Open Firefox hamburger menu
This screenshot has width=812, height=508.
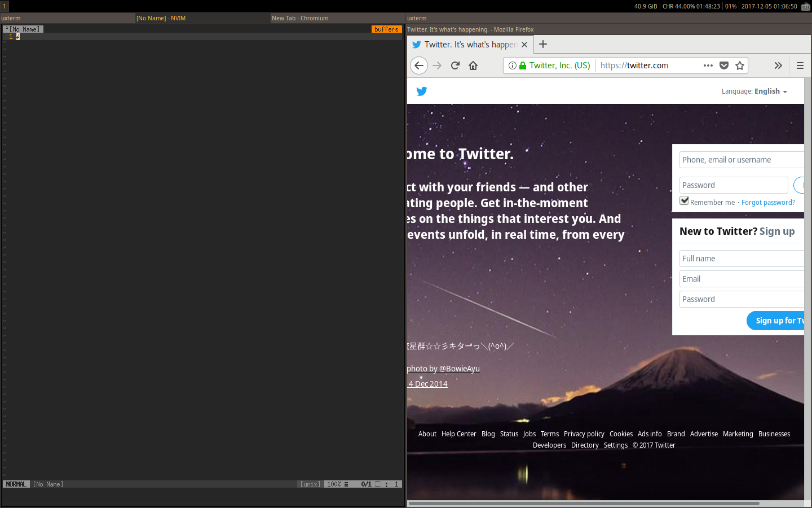(x=800, y=65)
